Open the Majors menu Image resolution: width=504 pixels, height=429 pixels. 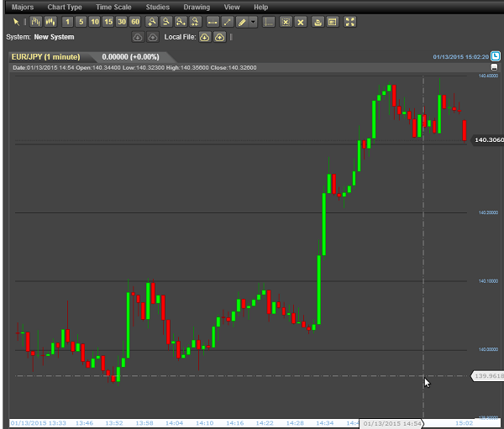pos(23,7)
